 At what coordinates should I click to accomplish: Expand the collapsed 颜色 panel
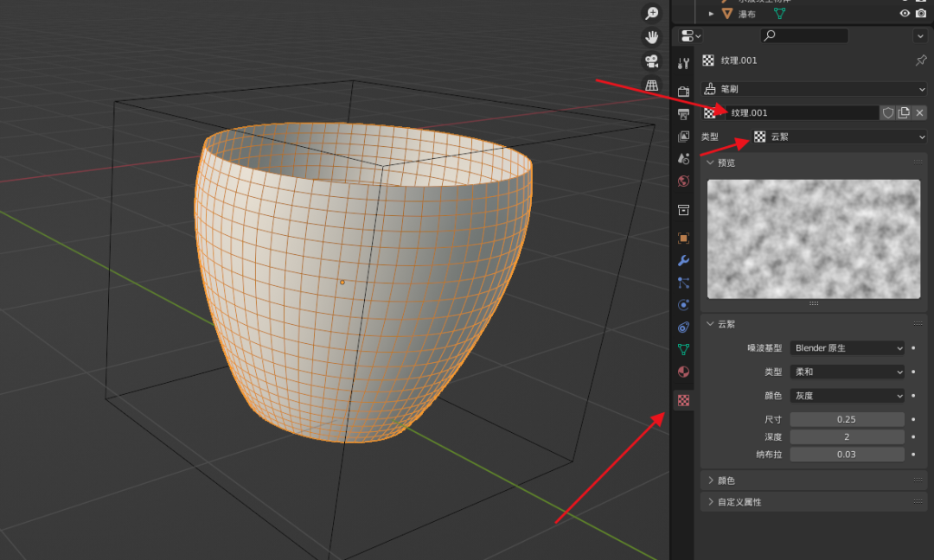[814, 480]
